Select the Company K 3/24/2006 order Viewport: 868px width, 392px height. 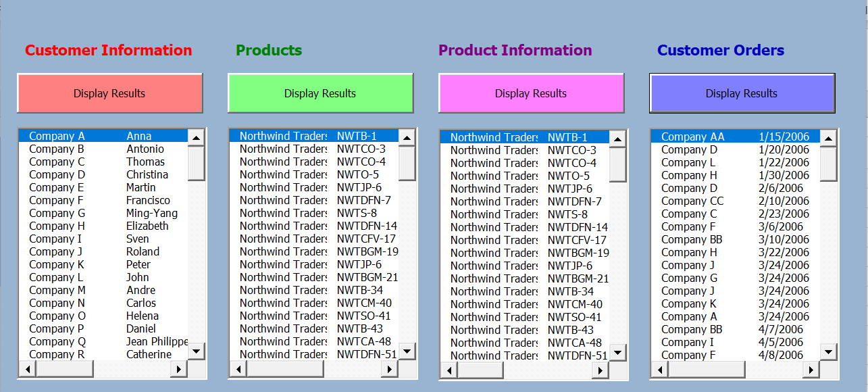736,303
